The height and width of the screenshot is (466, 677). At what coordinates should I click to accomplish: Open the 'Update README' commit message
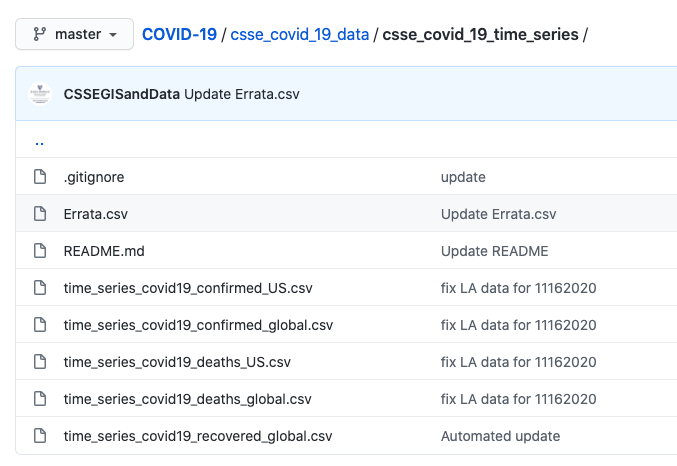click(x=494, y=251)
